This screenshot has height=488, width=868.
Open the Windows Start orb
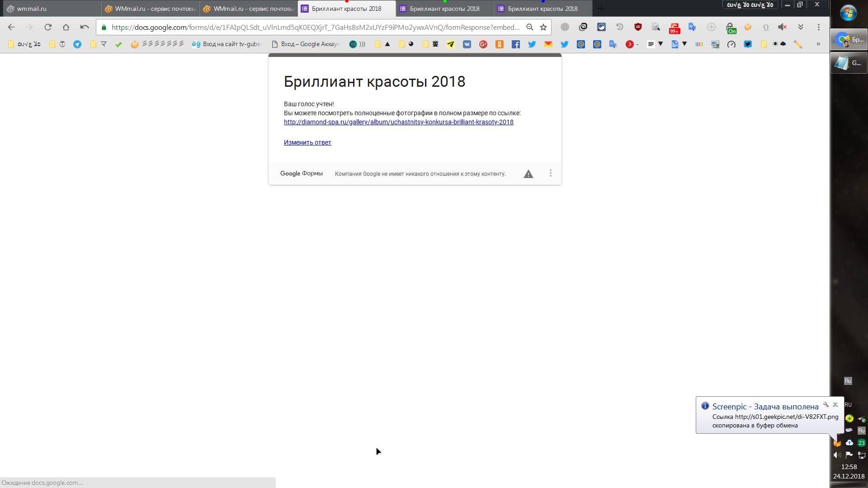point(849,13)
